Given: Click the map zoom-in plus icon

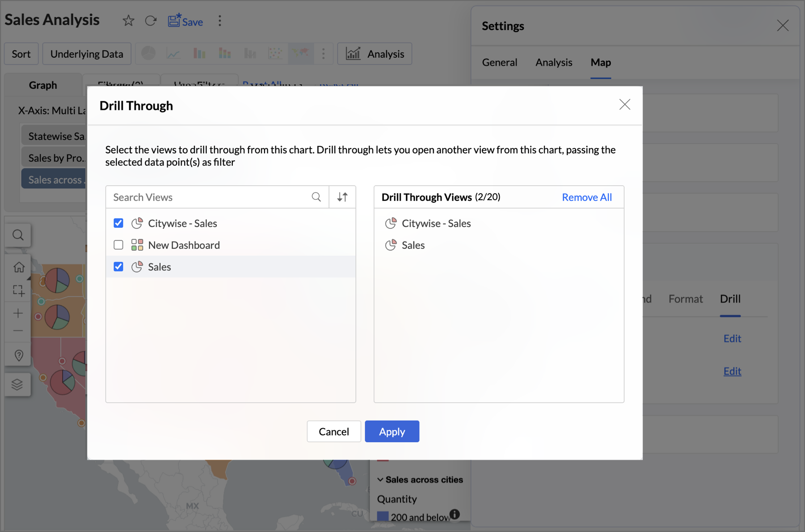Looking at the screenshot, I should tap(18, 313).
